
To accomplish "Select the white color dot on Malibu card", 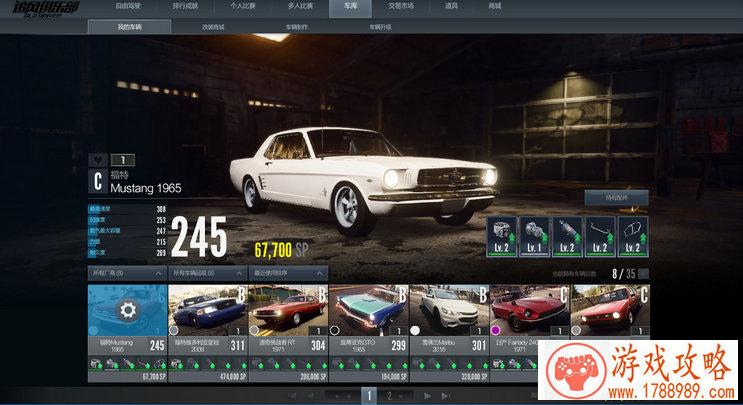I will (416, 329).
